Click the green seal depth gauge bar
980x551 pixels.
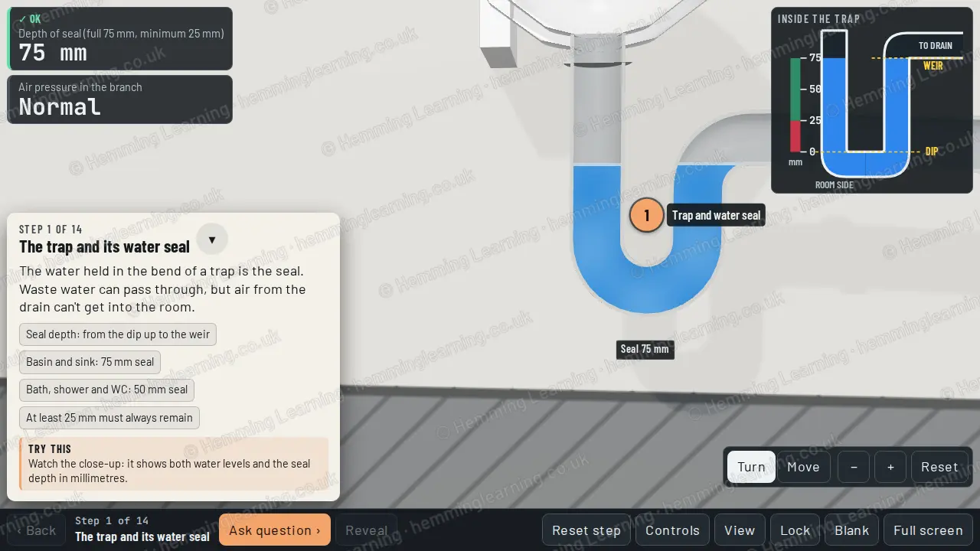[795, 90]
